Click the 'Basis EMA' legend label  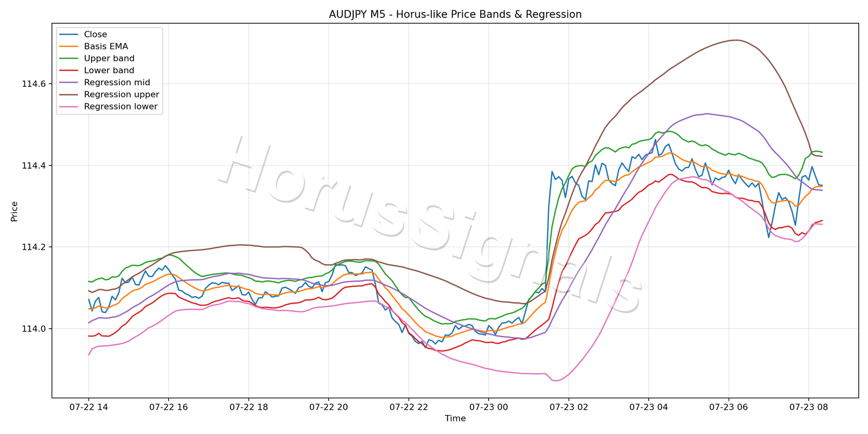pos(106,47)
